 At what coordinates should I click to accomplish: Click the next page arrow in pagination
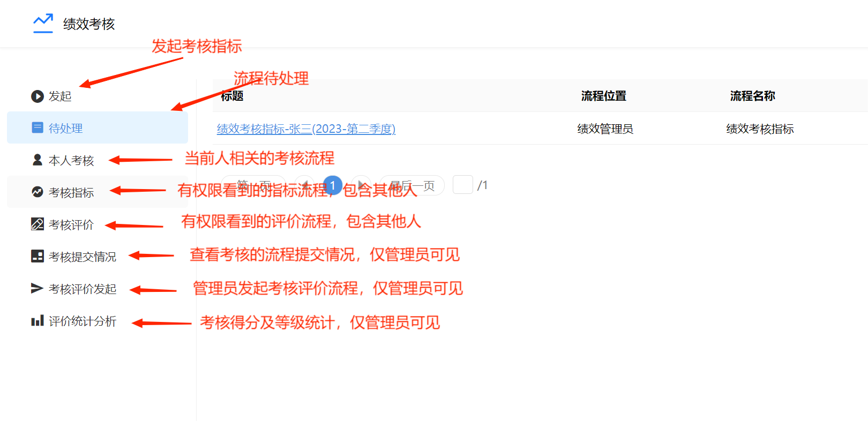point(361,185)
